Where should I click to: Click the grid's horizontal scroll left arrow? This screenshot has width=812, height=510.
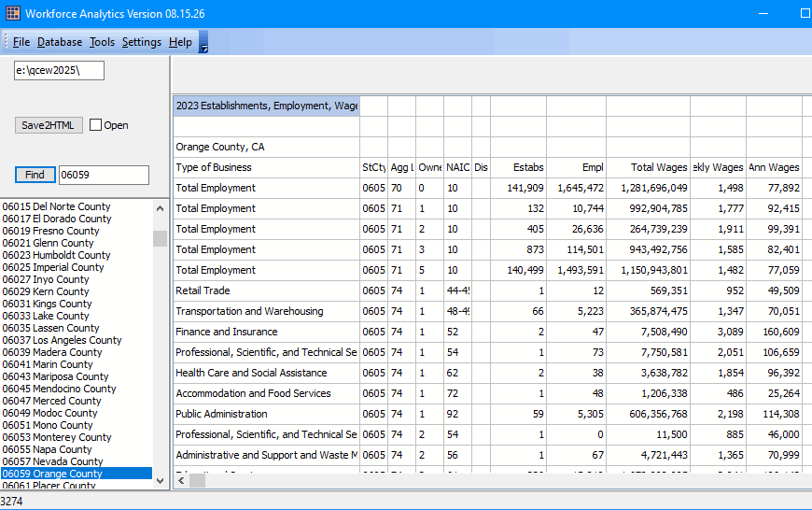pyautogui.click(x=182, y=480)
